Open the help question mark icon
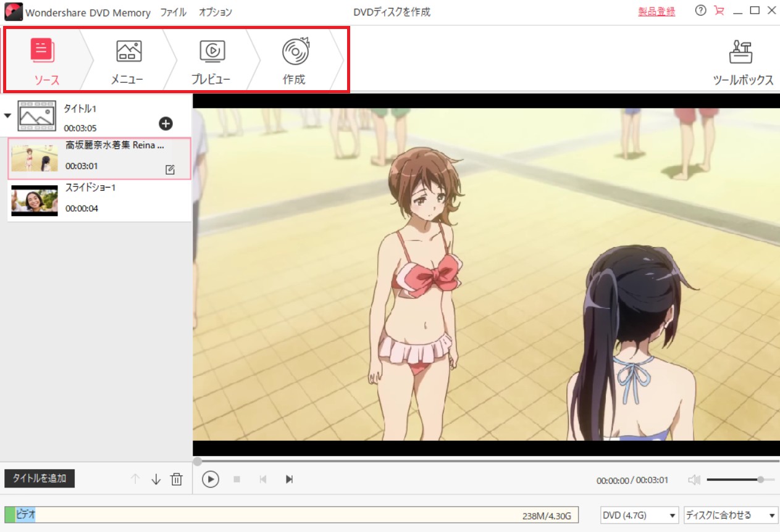 point(700,10)
